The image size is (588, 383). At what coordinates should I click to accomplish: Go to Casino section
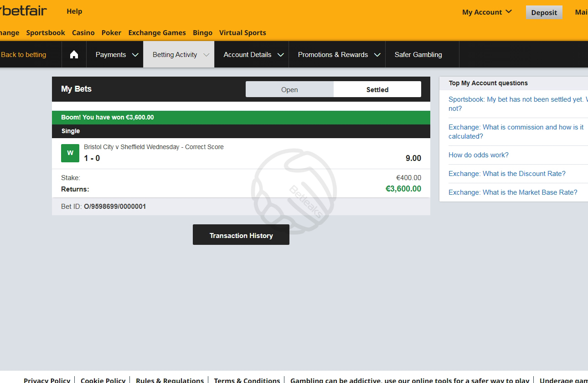[x=83, y=33]
